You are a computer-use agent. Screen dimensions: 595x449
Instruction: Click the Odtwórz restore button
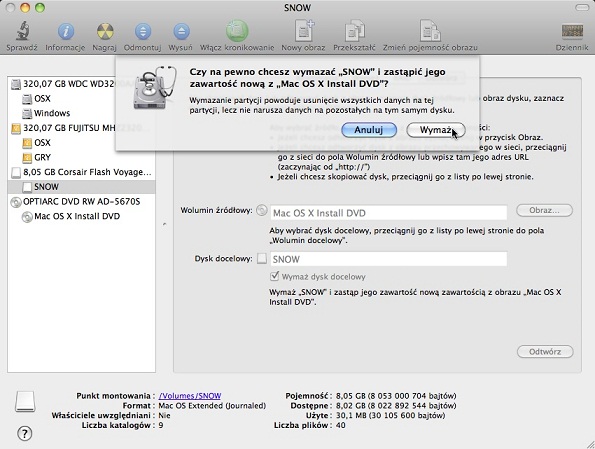click(x=545, y=351)
